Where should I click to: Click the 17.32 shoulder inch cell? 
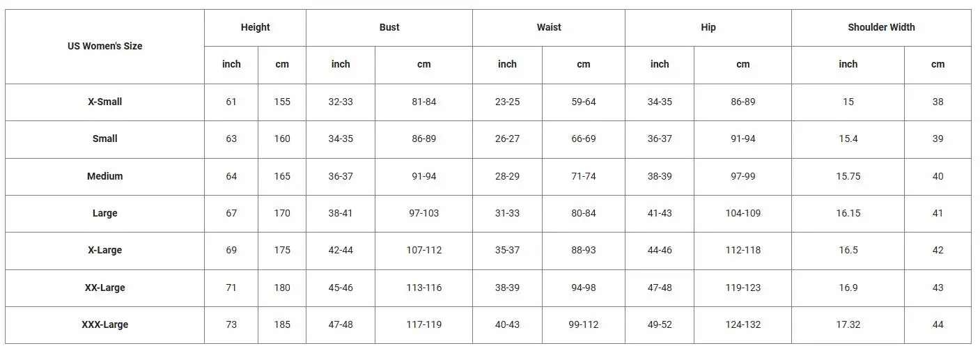(848, 324)
